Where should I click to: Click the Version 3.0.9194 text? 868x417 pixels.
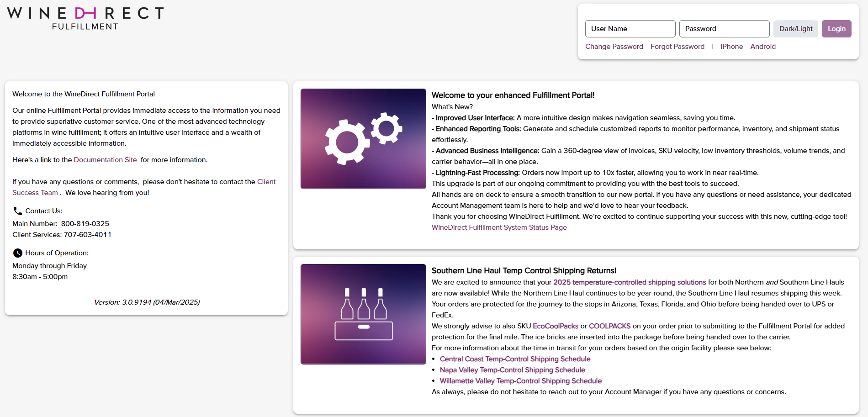click(x=147, y=302)
